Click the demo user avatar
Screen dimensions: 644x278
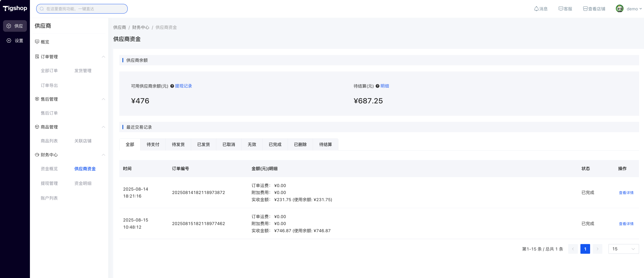[x=620, y=9]
